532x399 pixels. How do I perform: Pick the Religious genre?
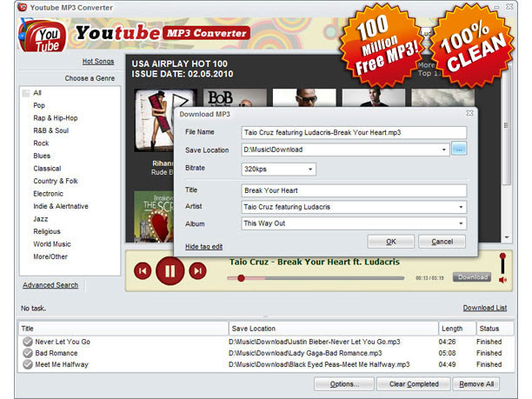47,231
